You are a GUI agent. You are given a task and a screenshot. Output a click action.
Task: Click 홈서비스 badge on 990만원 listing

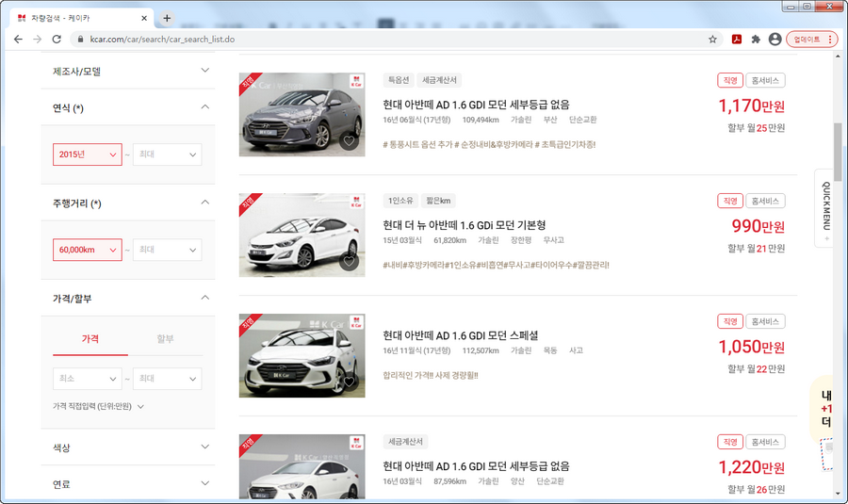(765, 201)
